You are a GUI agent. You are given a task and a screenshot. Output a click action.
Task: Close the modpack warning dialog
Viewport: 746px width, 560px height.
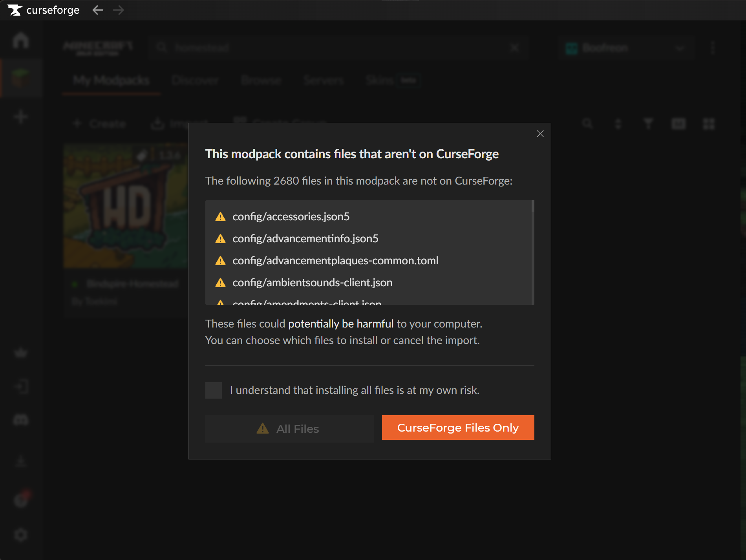pyautogui.click(x=540, y=134)
